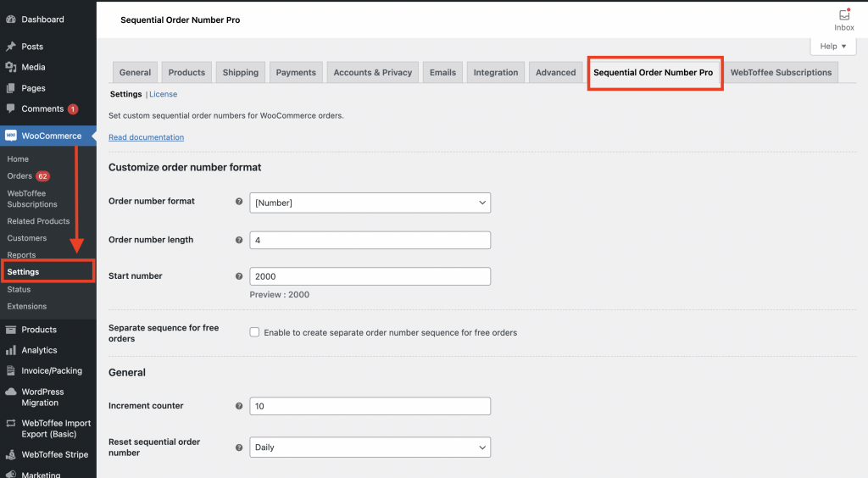Image resolution: width=868 pixels, height=478 pixels.
Task: Click into the Start number field
Action: (370, 276)
